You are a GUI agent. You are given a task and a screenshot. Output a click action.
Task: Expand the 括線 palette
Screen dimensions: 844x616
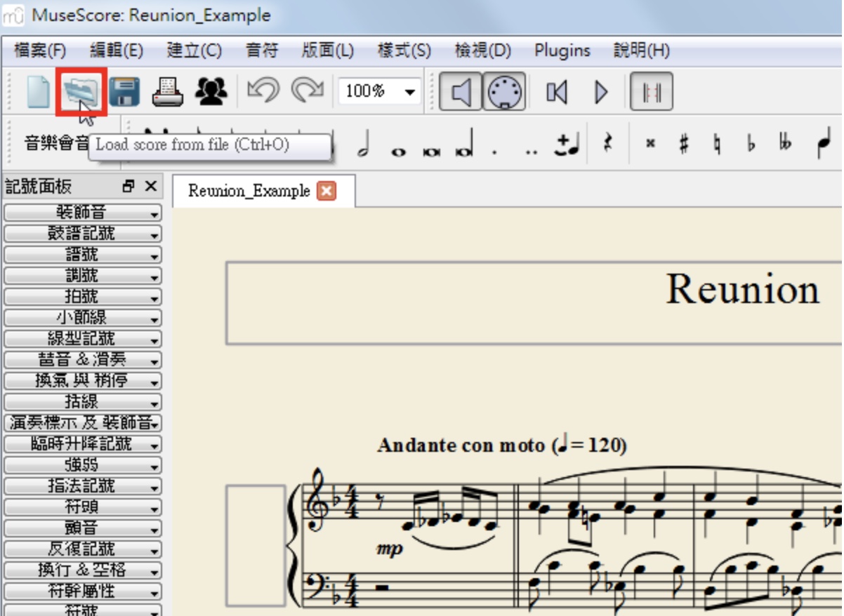82,402
